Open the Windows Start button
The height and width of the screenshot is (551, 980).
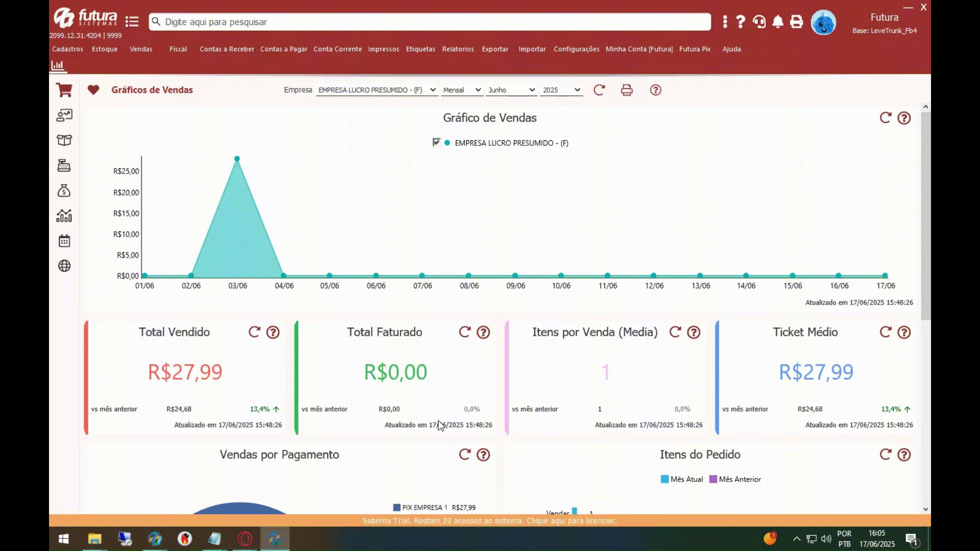64,539
